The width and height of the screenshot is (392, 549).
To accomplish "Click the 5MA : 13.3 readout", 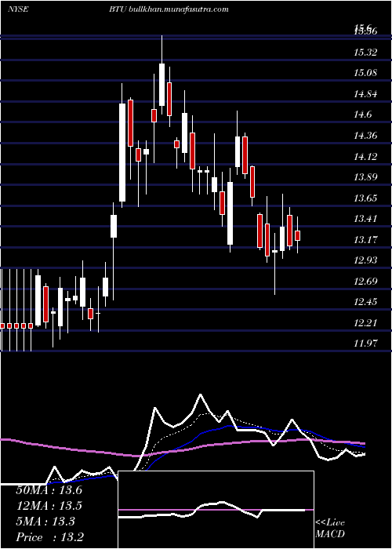I will click(x=45, y=522).
